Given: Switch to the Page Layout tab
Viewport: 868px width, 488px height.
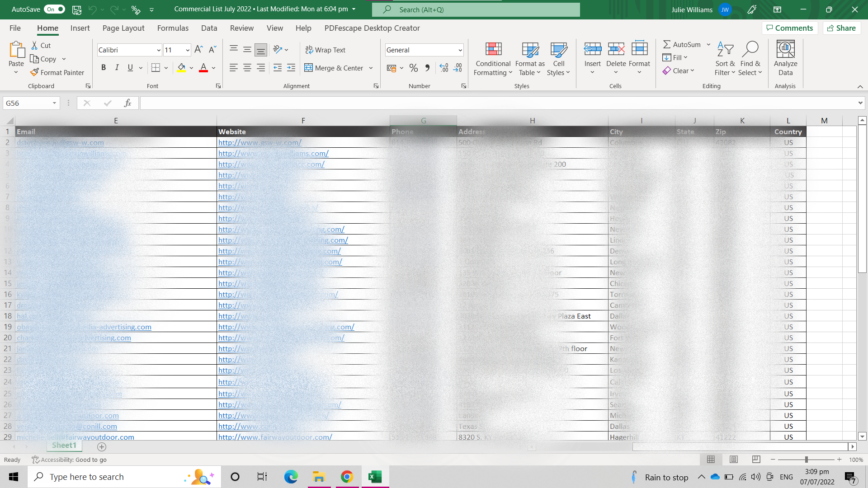Looking at the screenshot, I should [123, 28].
